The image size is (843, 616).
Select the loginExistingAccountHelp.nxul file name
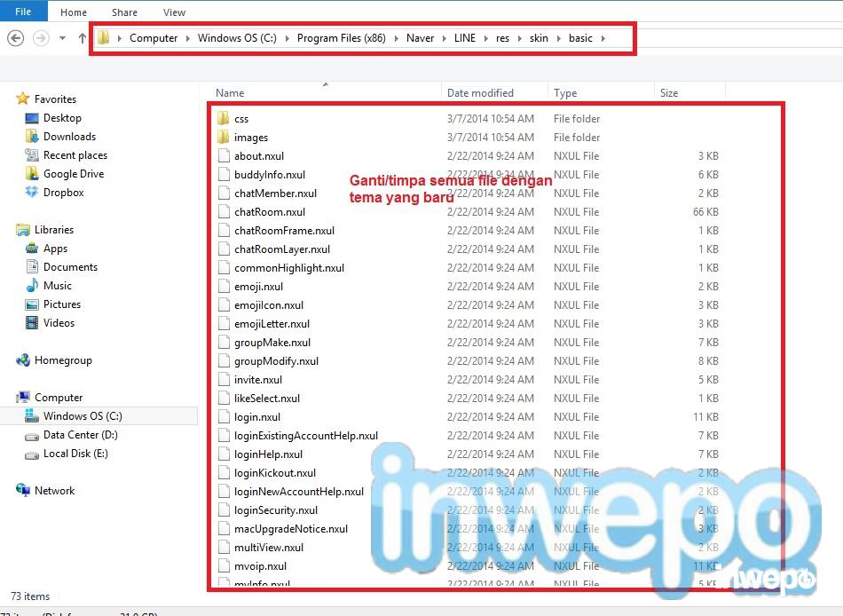[306, 435]
